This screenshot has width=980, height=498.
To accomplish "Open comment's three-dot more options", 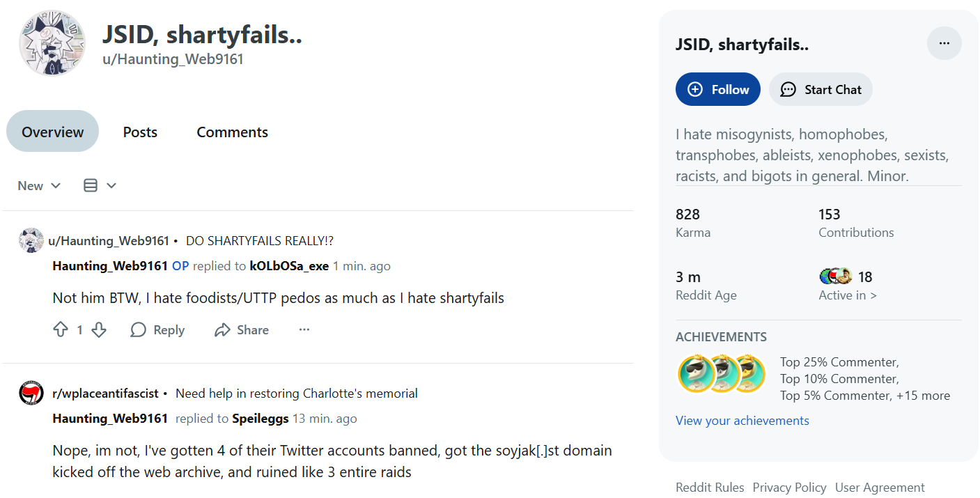I will pos(304,330).
